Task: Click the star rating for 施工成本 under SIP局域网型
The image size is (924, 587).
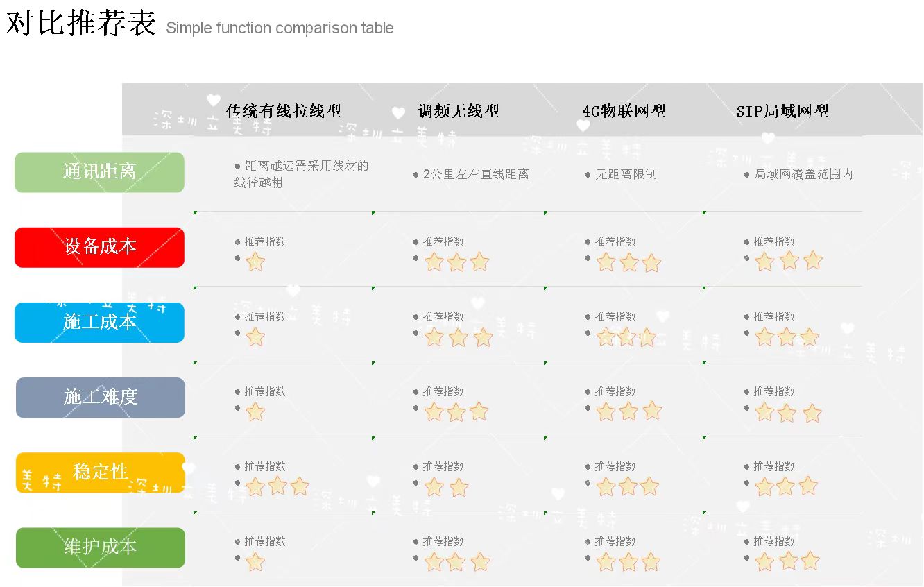Action: point(787,337)
